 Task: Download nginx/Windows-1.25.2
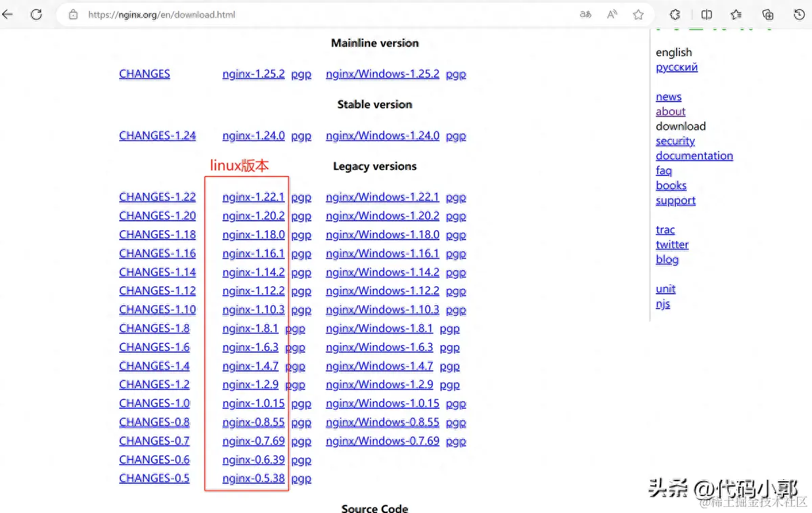(382, 74)
